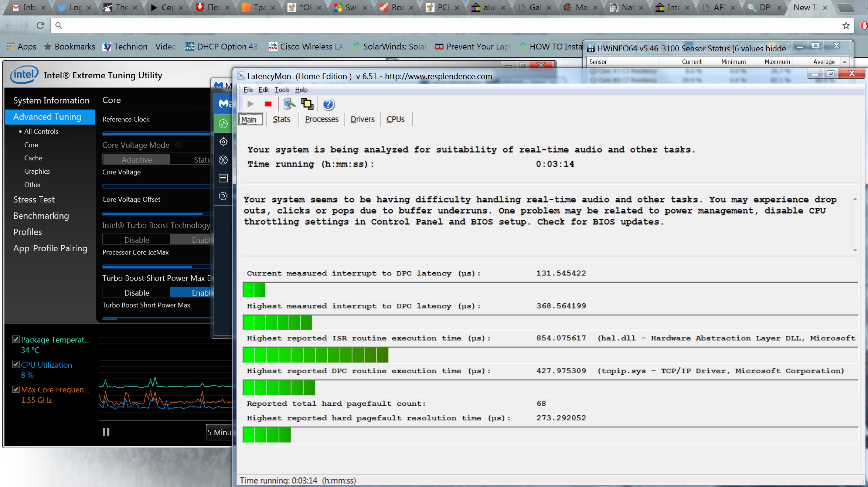Click HWiNFO sensor list scroll-up arrow
The height and width of the screenshot is (487, 868).
(845, 62)
